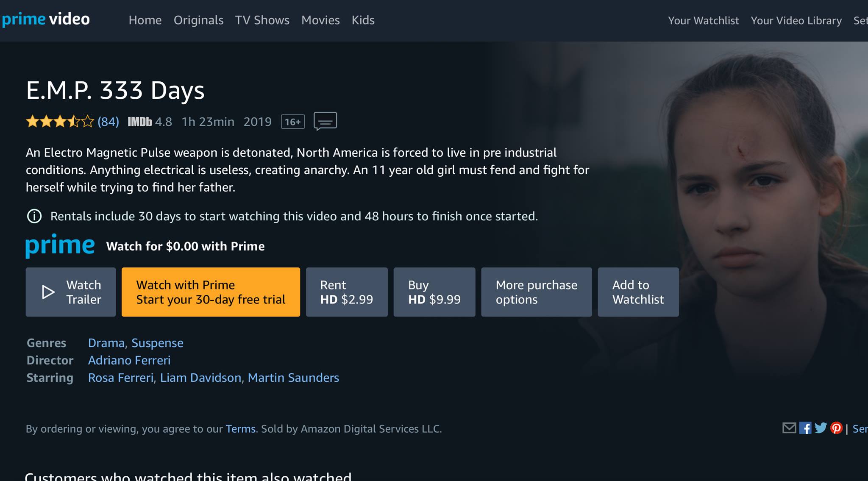Open the Terms link
Image resolution: width=868 pixels, height=481 pixels.
point(240,429)
